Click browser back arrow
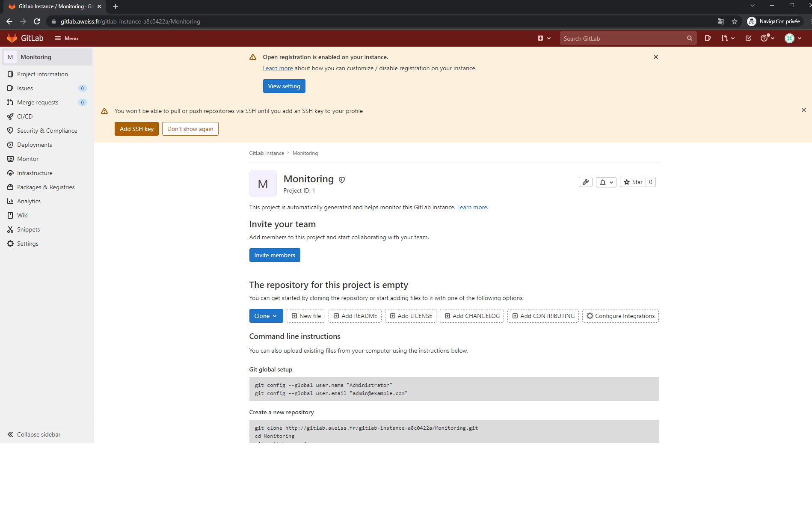812x514 pixels. pyautogui.click(x=9, y=21)
